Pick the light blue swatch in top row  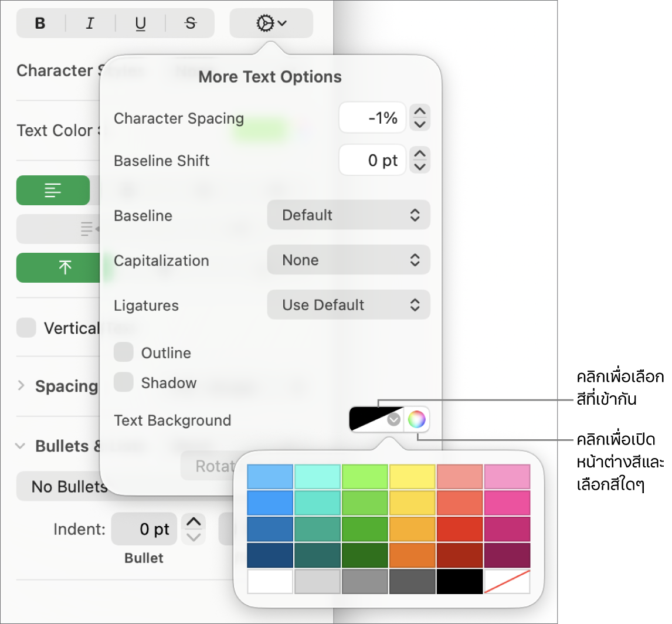270,477
